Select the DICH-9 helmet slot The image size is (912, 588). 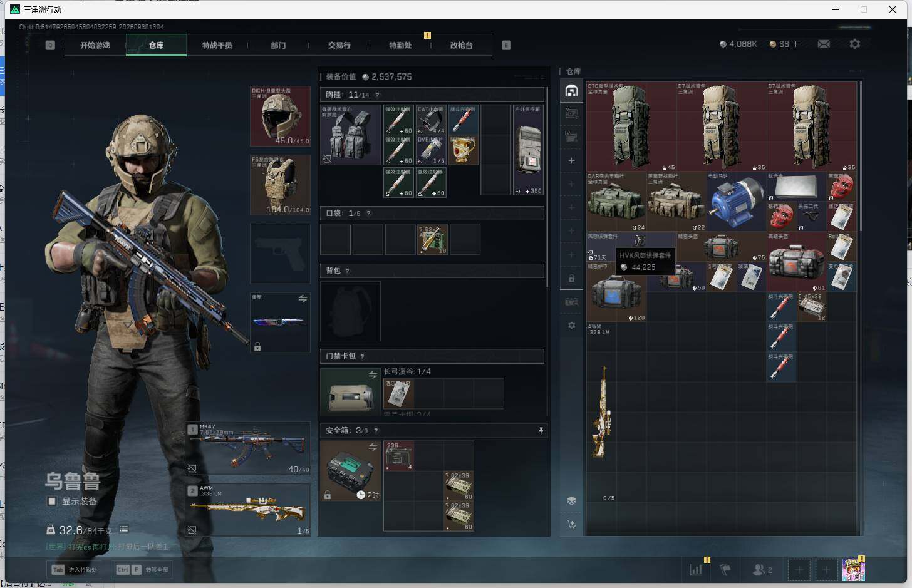point(280,116)
